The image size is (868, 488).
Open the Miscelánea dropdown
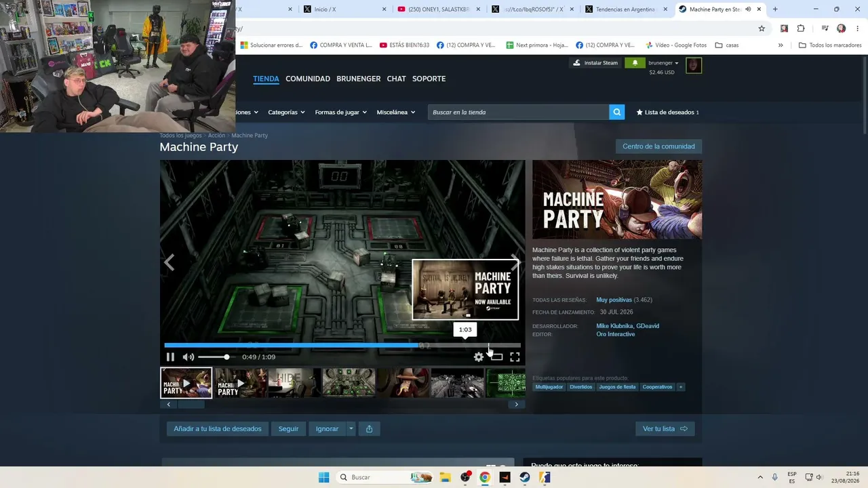[x=396, y=113]
